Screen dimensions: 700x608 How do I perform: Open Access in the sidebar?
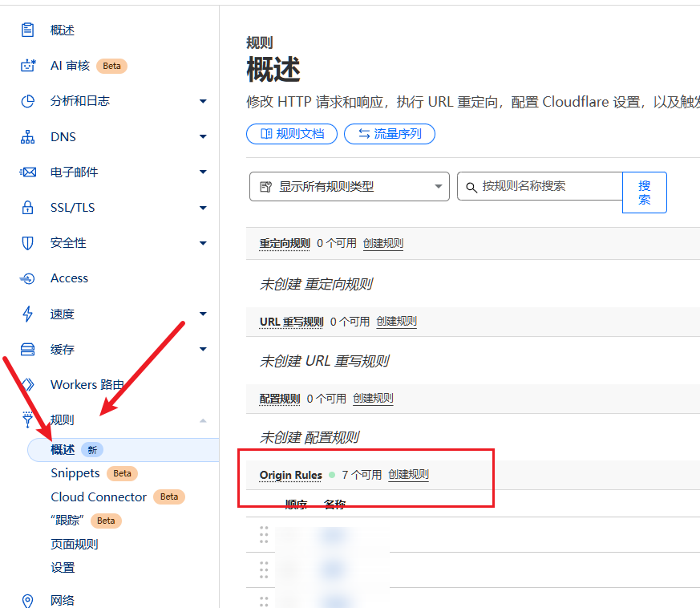coord(69,278)
